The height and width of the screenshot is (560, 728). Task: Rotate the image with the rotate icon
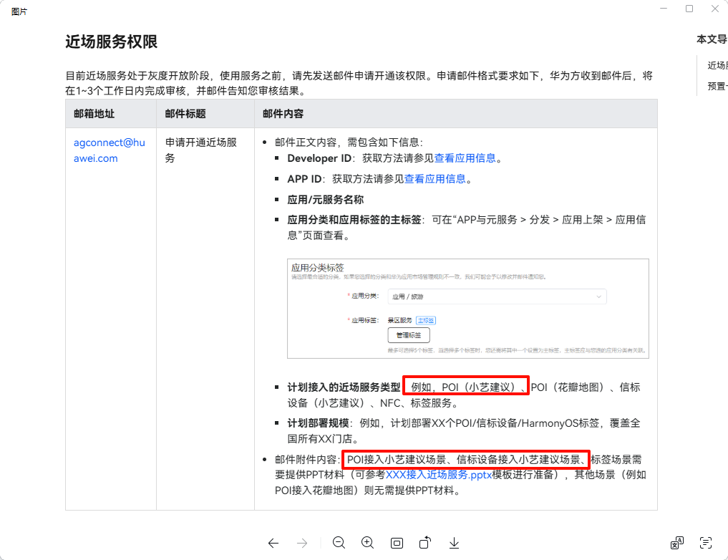425,543
